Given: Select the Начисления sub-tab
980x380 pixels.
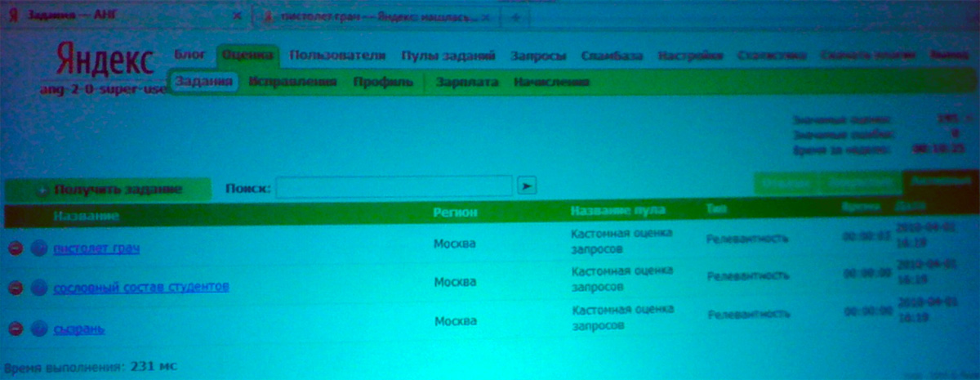Looking at the screenshot, I should [x=551, y=83].
